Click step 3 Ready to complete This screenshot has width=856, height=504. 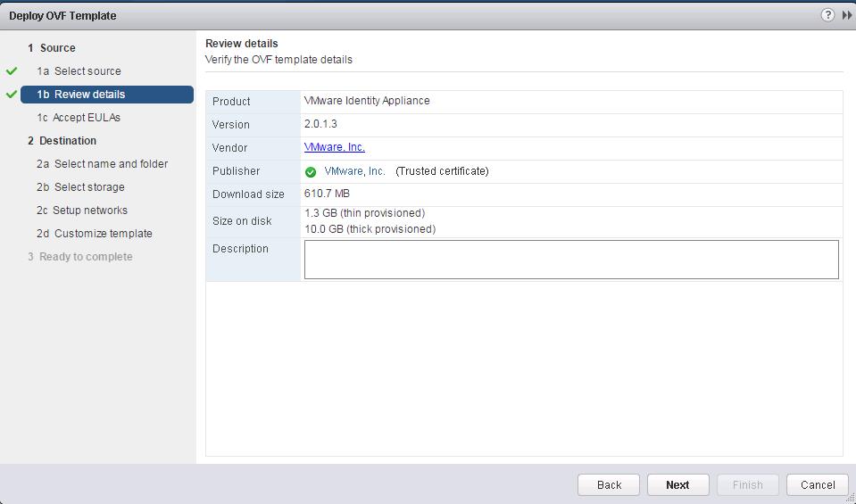coord(79,256)
